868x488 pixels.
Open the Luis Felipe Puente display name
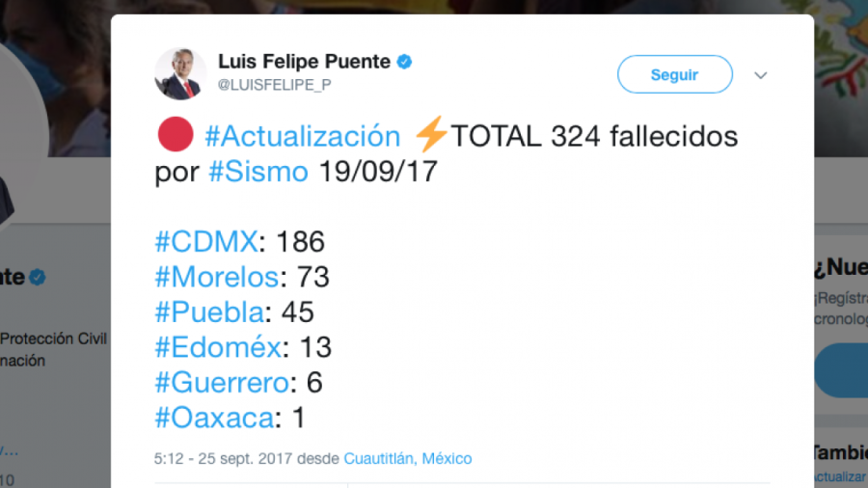(x=304, y=62)
